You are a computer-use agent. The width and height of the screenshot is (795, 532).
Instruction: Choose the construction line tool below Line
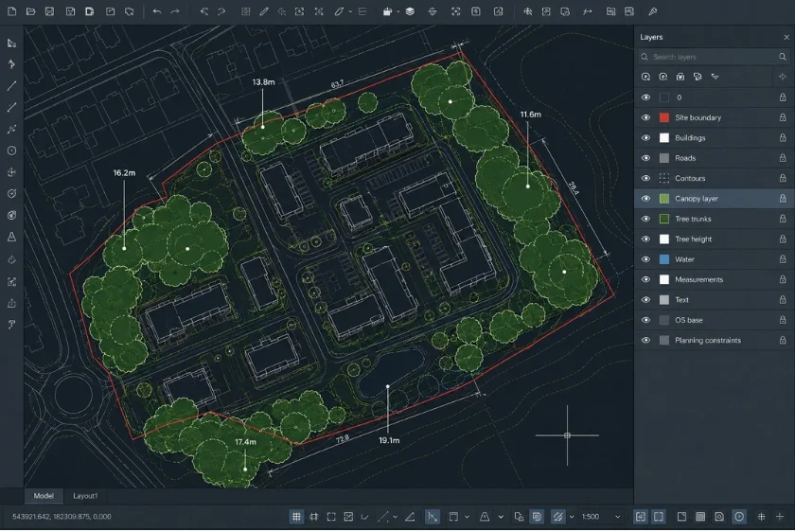pos(11,108)
